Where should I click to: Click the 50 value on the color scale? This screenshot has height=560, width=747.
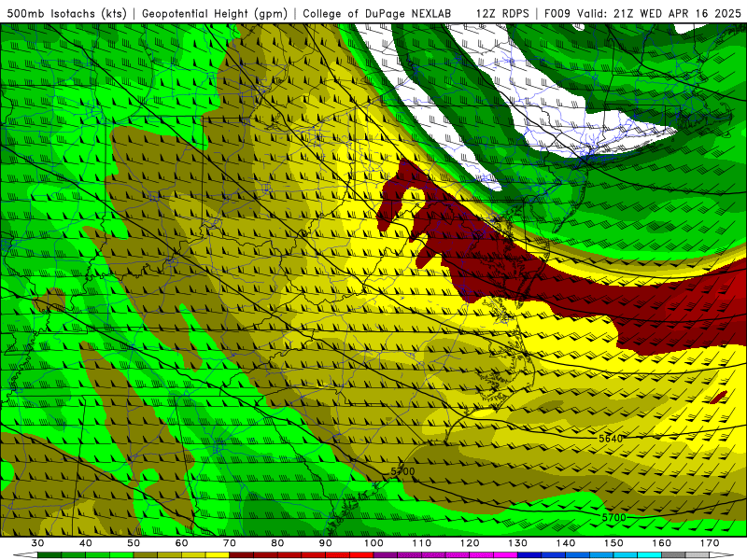tap(134, 543)
